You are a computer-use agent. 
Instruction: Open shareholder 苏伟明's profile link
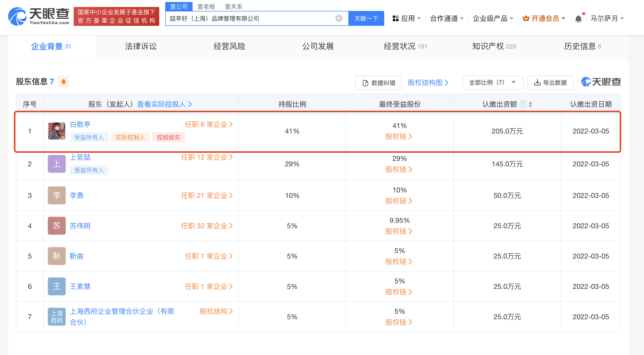80,226
